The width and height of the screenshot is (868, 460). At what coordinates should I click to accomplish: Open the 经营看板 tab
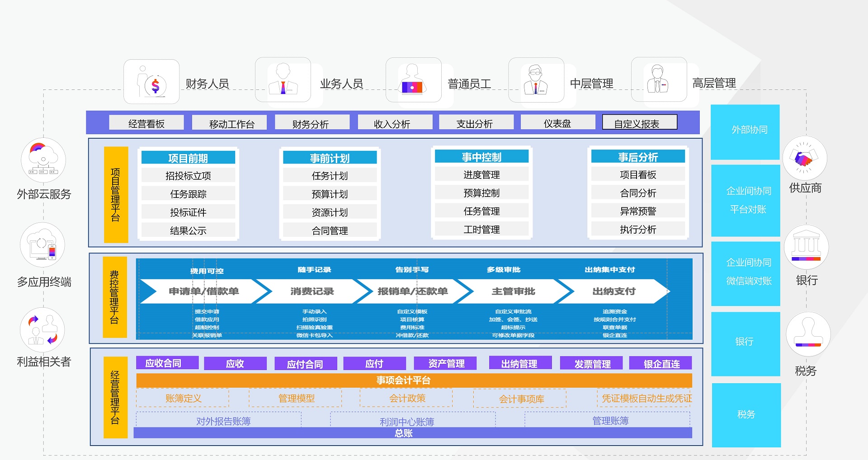pyautogui.click(x=146, y=123)
